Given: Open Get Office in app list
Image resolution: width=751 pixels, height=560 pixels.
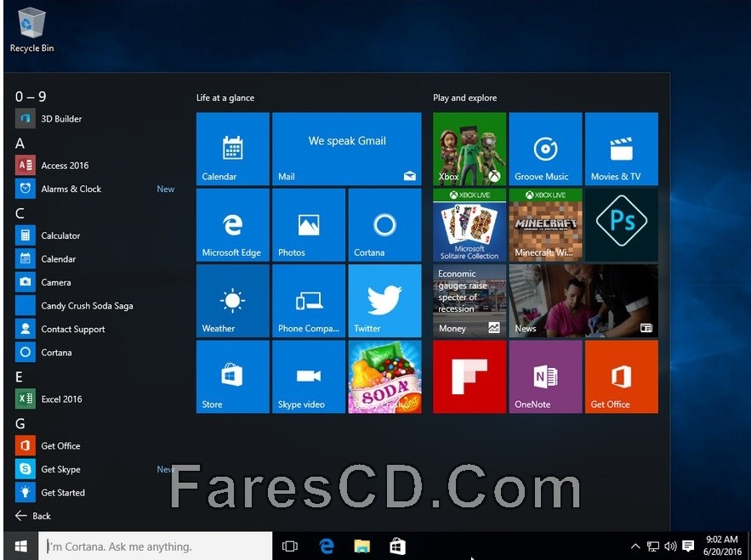Looking at the screenshot, I should tap(96, 445).
